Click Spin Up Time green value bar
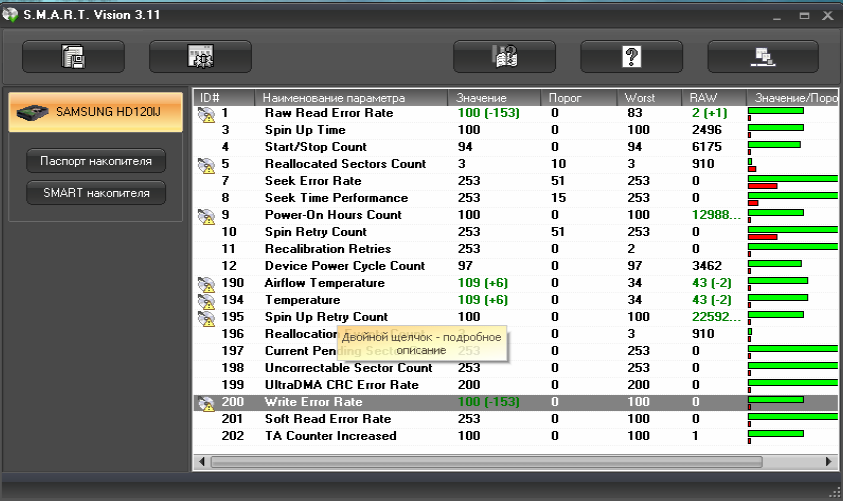 775,128
